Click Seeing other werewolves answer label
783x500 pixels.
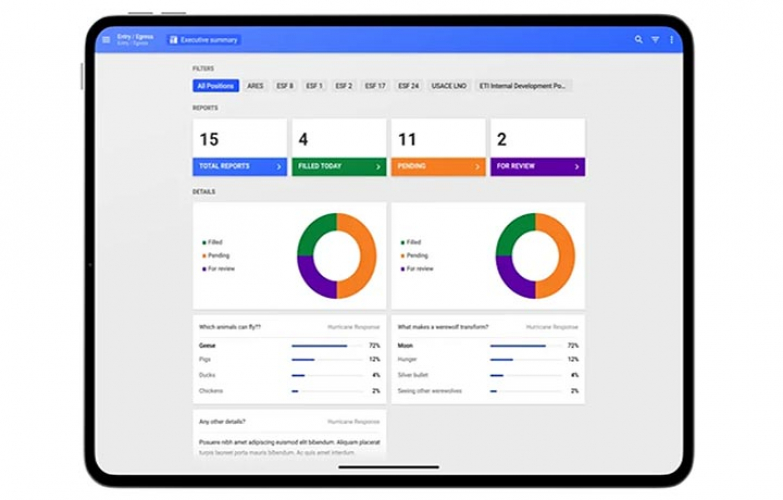click(429, 391)
